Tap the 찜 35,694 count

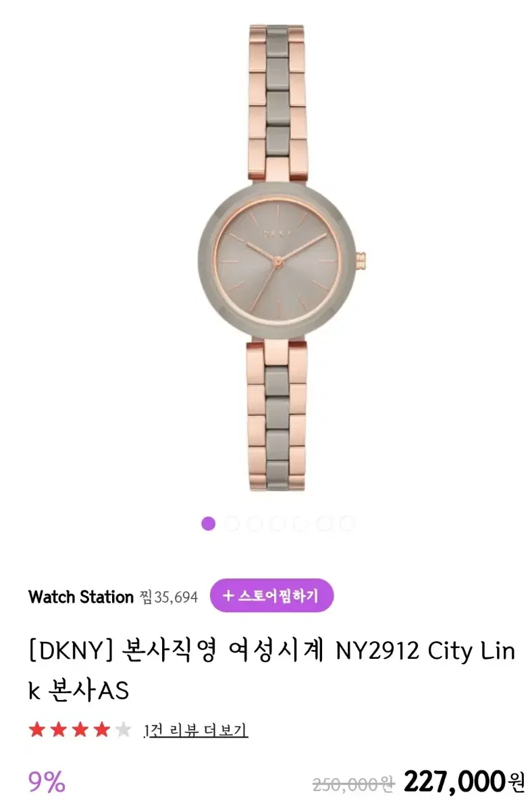(x=169, y=597)
